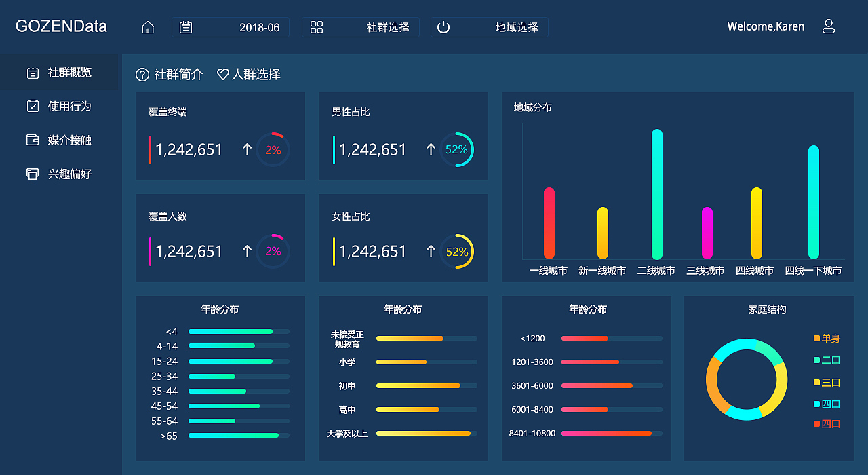This screenshot has width=868, height=475.
Task: Toggle the 单身 legend entry
Action: [827, 338]
